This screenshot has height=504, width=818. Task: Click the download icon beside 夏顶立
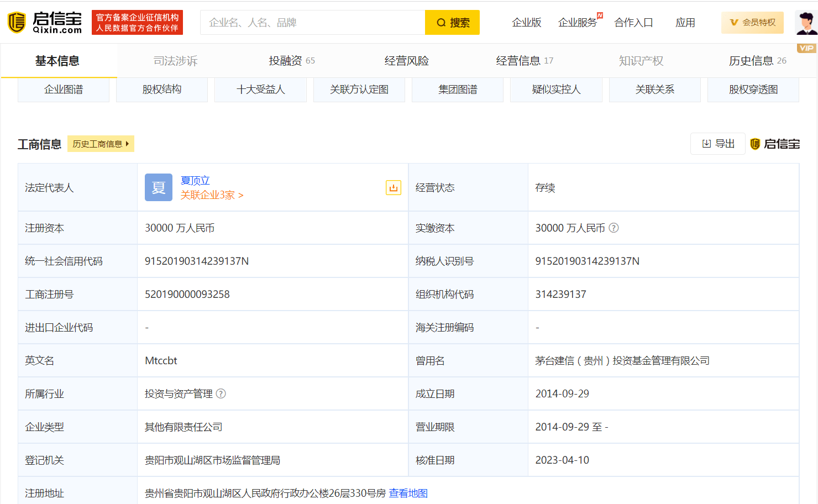[x=394, y=188]
